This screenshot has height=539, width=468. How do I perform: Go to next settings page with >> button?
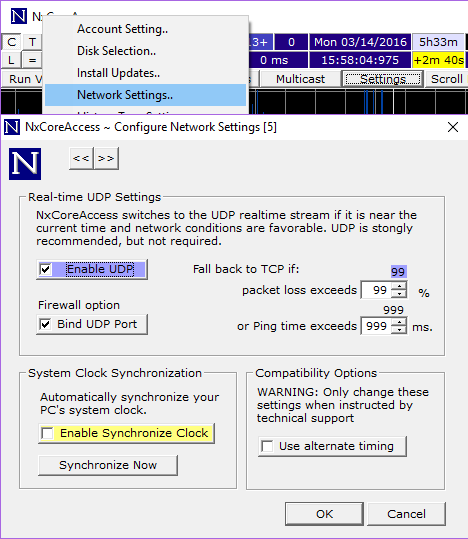(106, 158)
